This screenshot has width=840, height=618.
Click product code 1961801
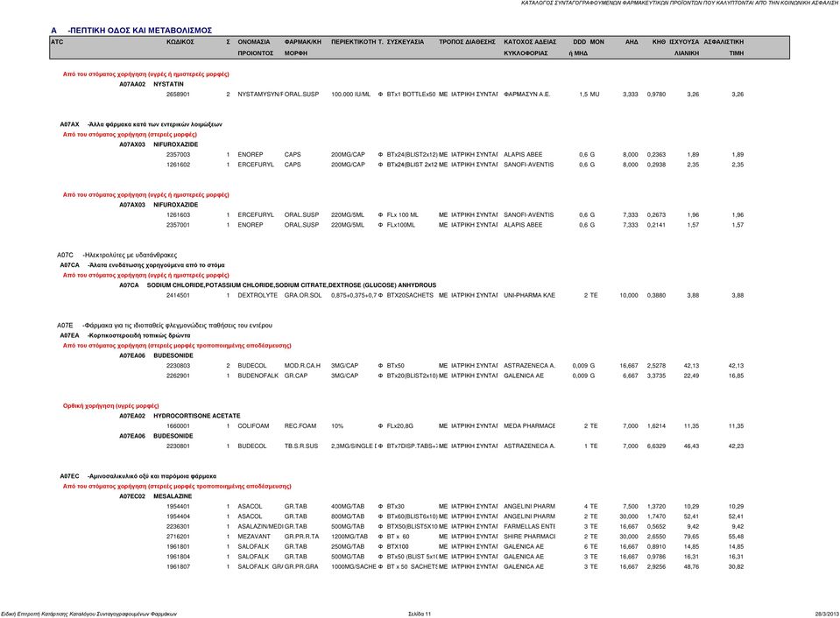coord(178,547)
